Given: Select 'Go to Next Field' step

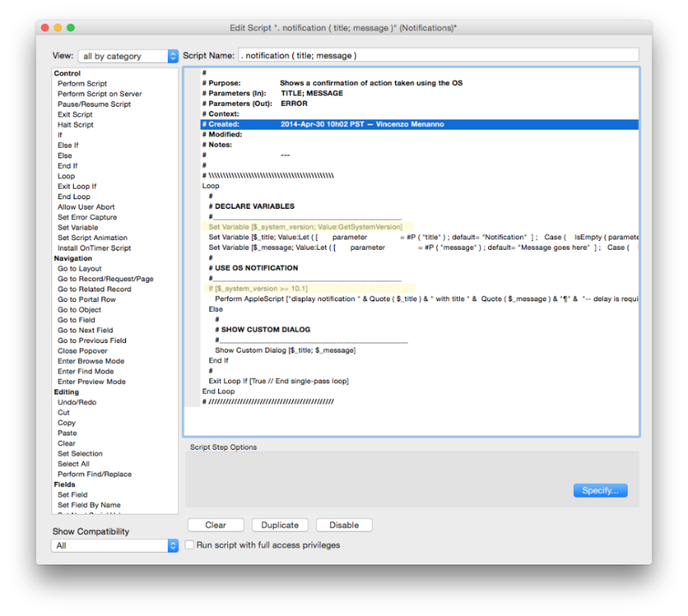Looking at the screenshot, I should click(85, 330).
